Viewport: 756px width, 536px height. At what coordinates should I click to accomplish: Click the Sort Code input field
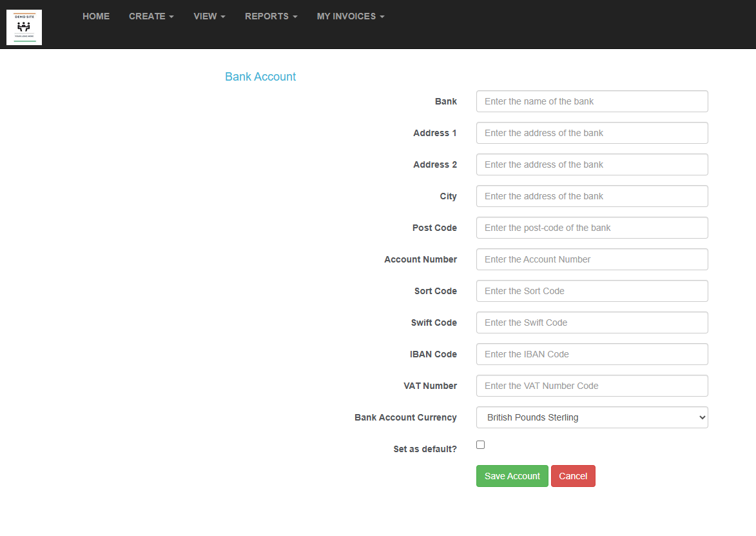pos(592,291)
